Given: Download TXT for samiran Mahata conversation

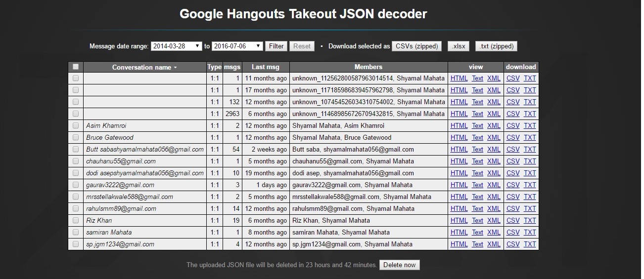Looking at the screenshot, I should [530, 232].
